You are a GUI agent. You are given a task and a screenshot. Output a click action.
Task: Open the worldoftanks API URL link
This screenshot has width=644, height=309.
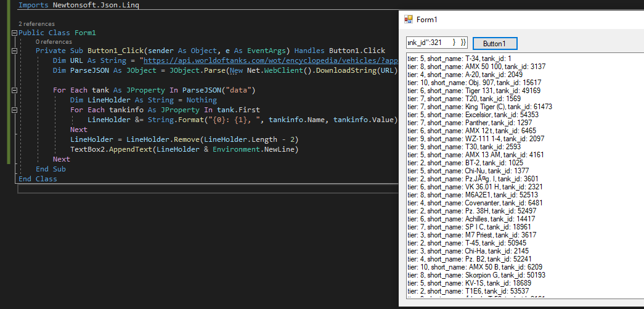coord(271,61)
